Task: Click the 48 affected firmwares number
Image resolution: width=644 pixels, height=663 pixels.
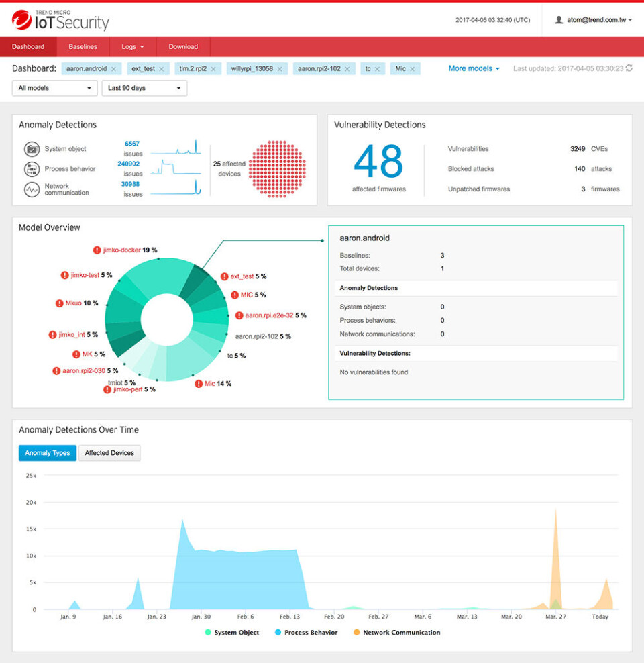Action: click(378, 162)
